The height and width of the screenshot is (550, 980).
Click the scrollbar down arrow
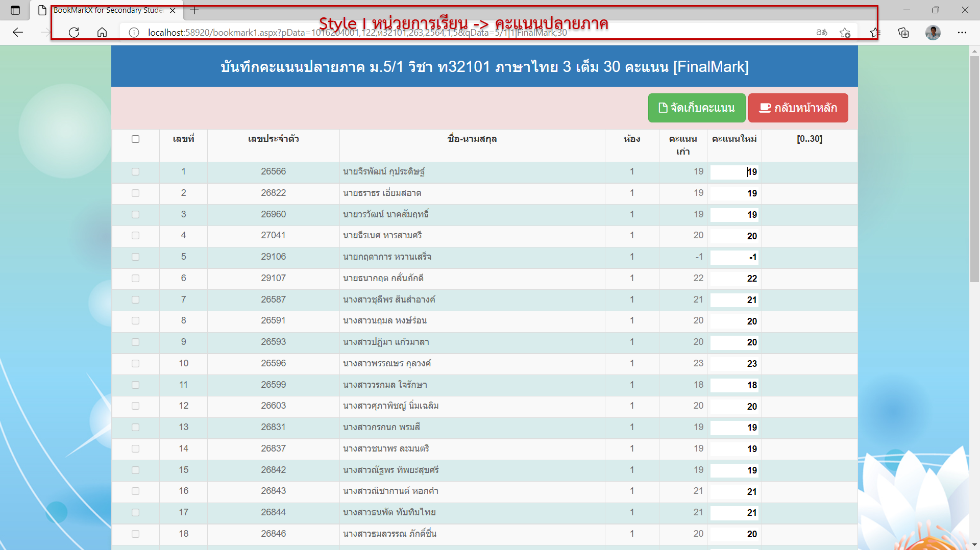(974, 545)
